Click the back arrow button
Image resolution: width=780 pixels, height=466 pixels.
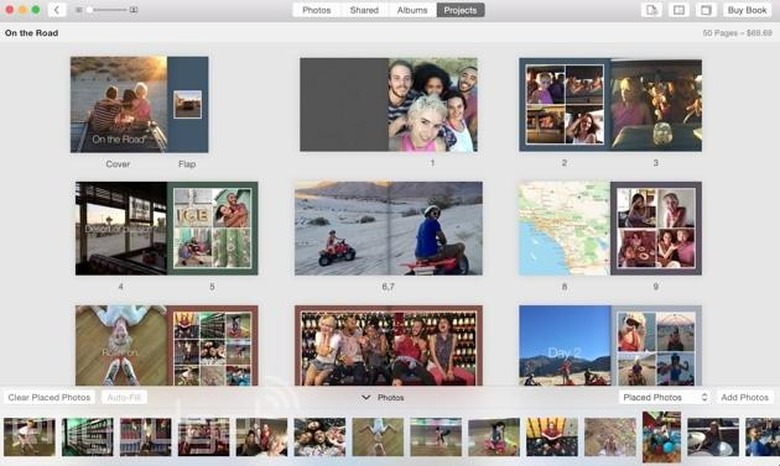[x=56, y=10]
